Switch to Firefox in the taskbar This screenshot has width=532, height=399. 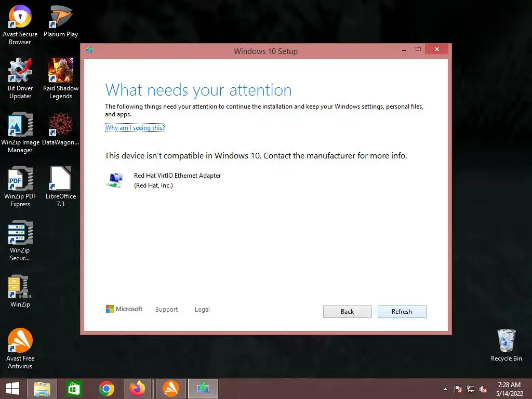click(137, 389)
